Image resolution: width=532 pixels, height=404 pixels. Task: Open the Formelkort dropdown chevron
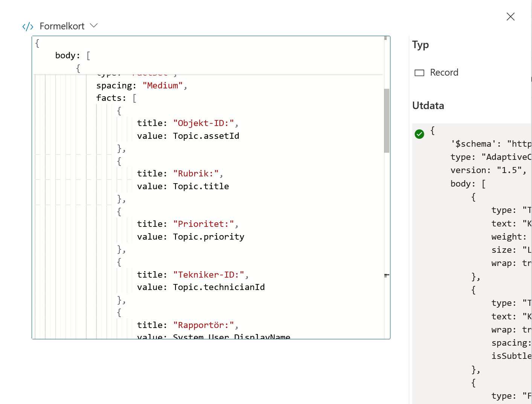click(x=94, y=26)
